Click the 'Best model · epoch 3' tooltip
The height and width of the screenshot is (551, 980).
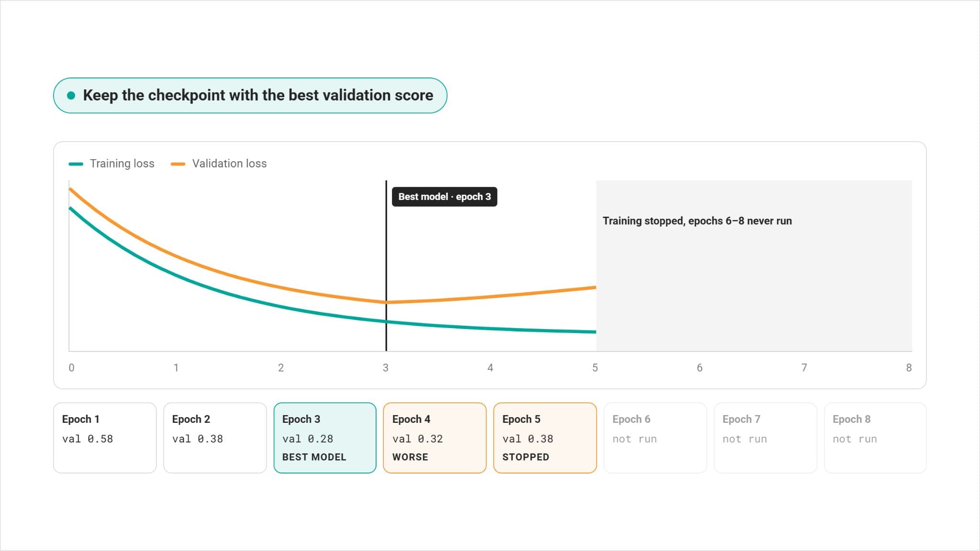445,197
